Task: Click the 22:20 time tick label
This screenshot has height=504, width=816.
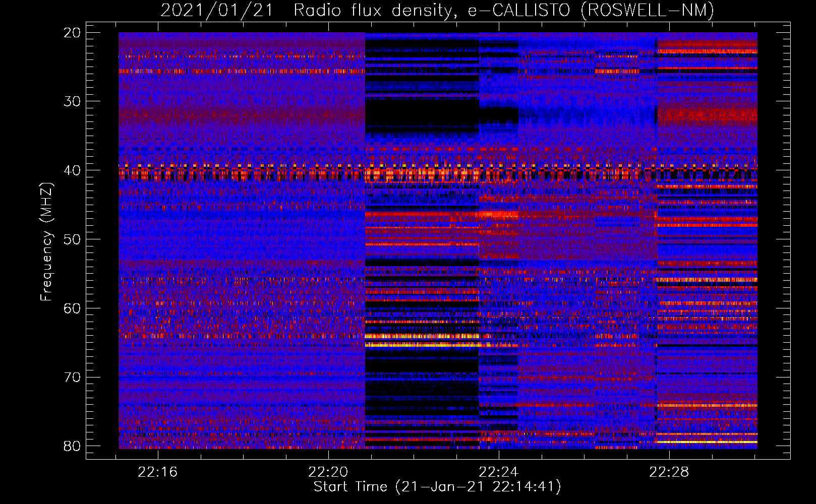Action: 328,472
